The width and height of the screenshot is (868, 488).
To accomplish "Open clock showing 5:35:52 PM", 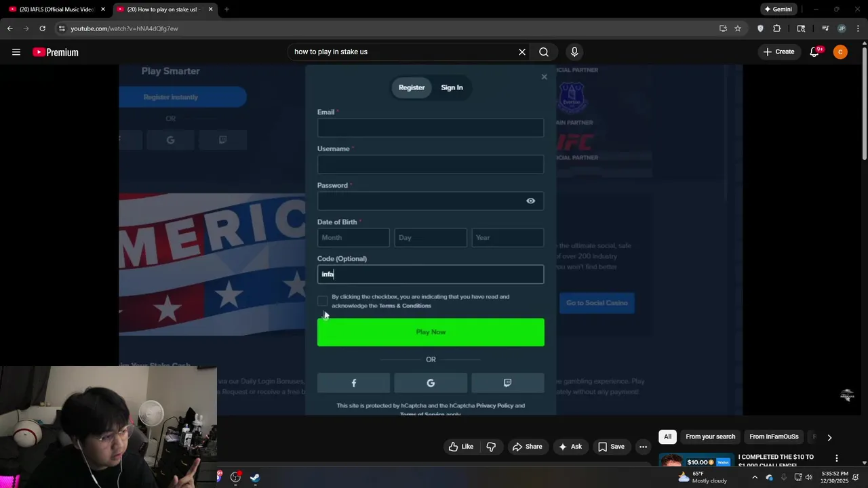I will click(834, 477).
